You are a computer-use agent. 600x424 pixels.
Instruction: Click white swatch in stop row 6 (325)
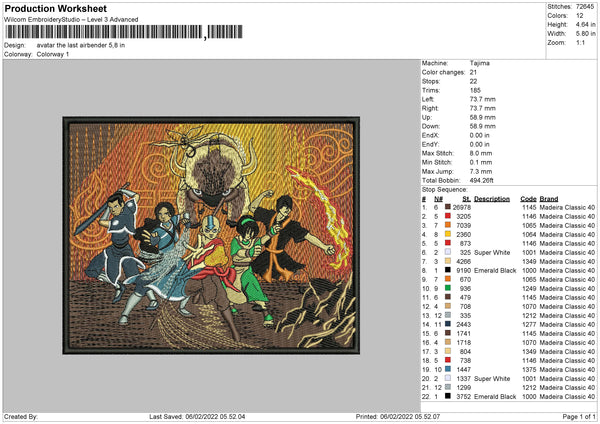447,252
